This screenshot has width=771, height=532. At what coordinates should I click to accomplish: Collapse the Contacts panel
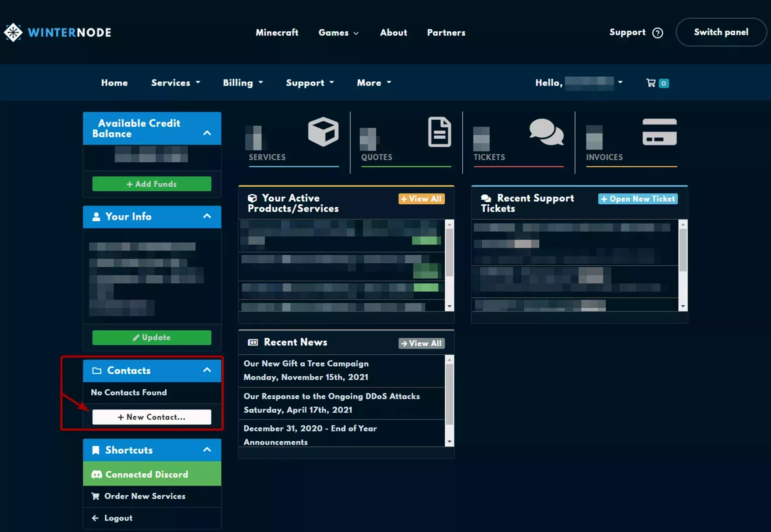point(207,370)
